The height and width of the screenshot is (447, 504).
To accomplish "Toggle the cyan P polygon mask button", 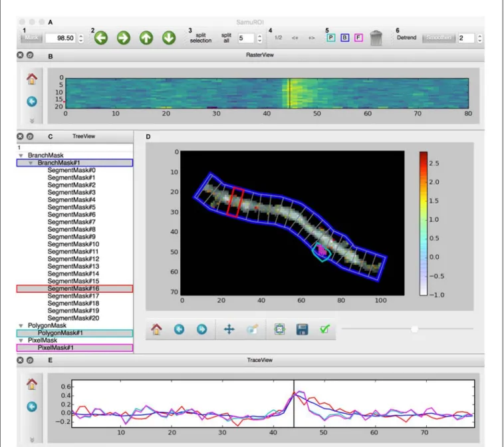I will point(330,38).
